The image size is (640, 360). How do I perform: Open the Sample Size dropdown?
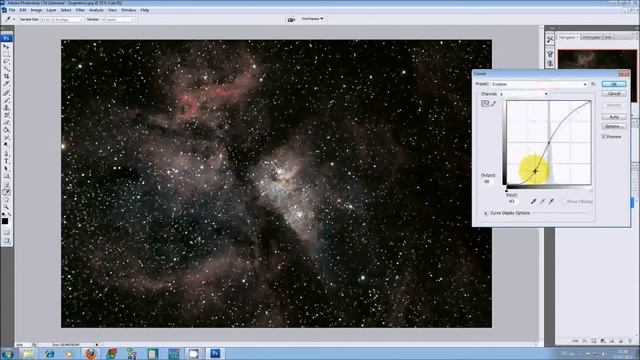coord(62,20)
